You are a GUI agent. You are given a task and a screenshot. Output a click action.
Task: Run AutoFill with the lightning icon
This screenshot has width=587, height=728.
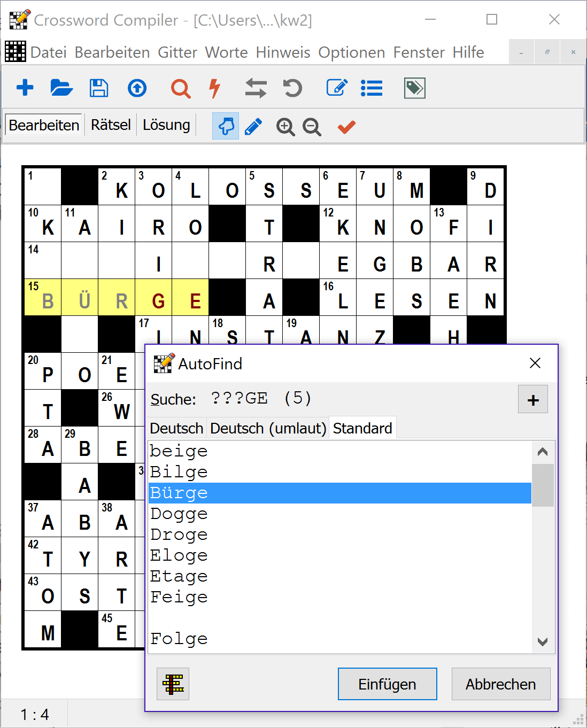214,88
